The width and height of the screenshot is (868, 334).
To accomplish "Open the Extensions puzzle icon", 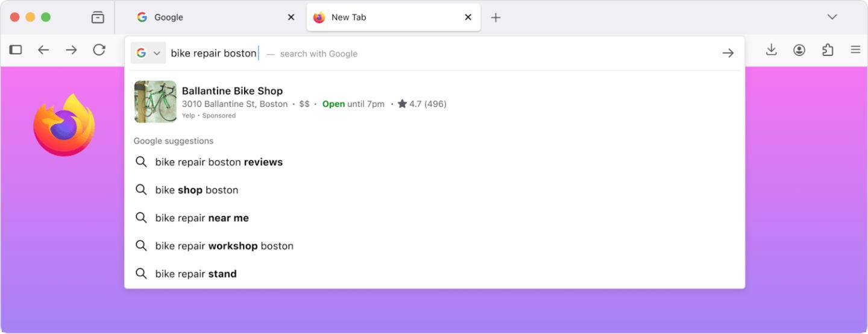I will tap(828, 50).
